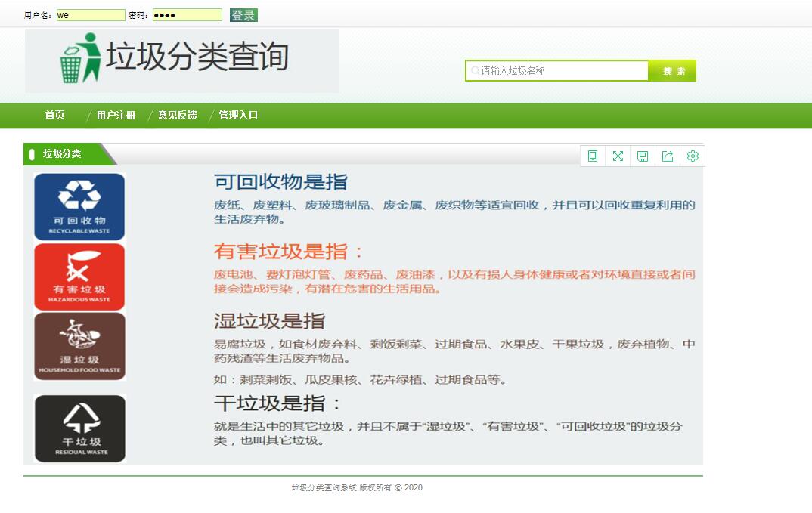Click the dry waste description starting 就是生活中
Image resolution: width=812 pixels, height=513 pixels.
pyautogui.click(x=448, y=433)
